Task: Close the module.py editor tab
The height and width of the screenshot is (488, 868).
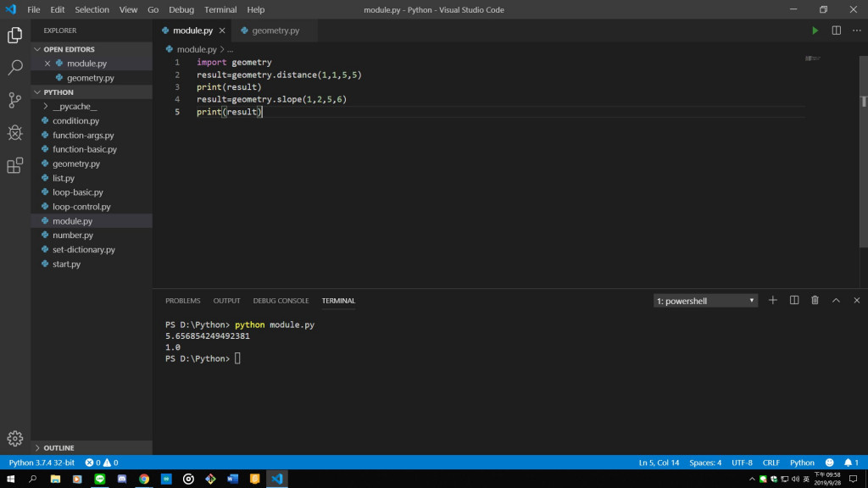Action: pos(222,30)
